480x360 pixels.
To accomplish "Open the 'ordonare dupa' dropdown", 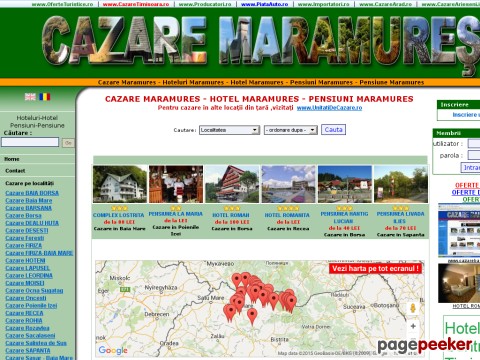I will (x=290, y=130).
